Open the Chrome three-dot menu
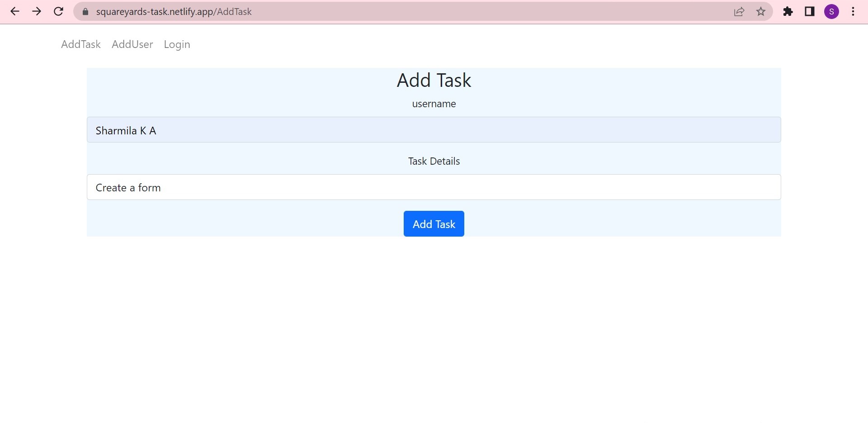This screenshot has width=868, height=423. coord(853,12)
